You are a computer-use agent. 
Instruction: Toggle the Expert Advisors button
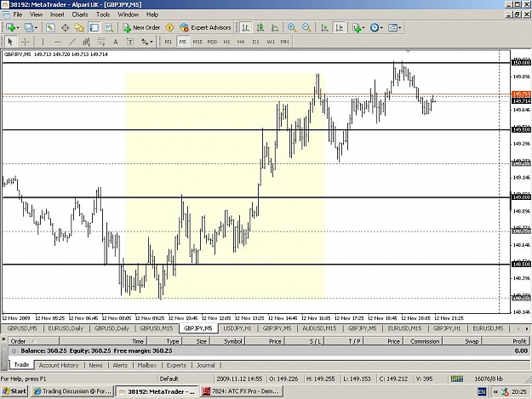click(205, 27)
